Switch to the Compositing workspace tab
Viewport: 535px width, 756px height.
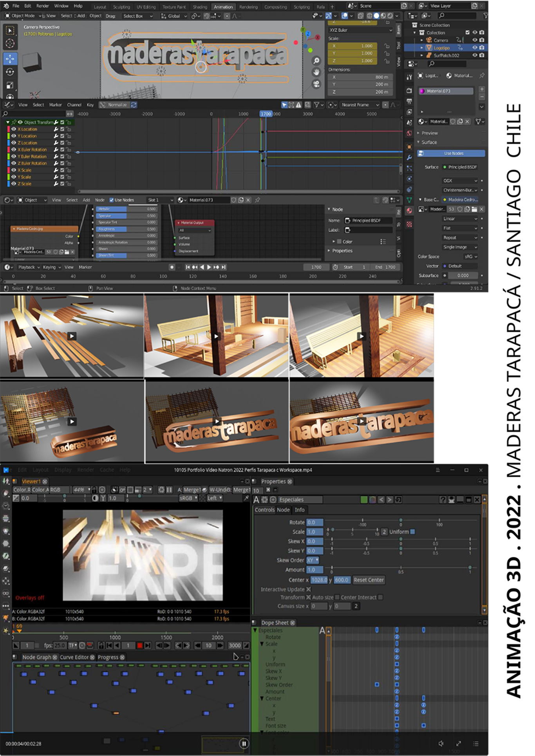[x=275, y=7]
